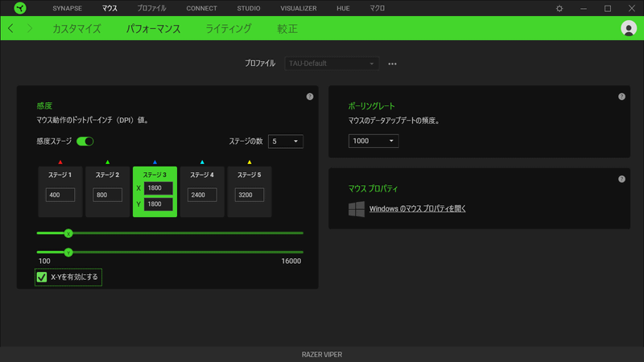Click the yellow stage 5 indicator triangle
Viewport: 644px width, 362px height.
coord(250,162)
